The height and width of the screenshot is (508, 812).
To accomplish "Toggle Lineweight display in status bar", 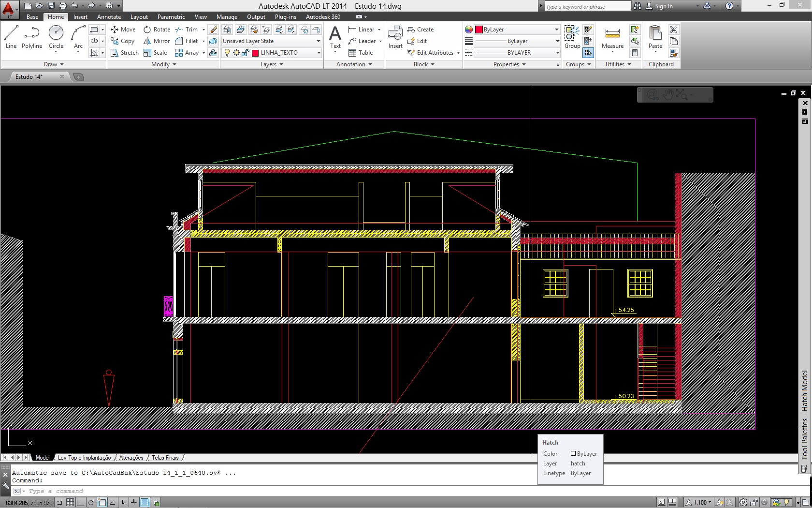I will tap(134, 503).
